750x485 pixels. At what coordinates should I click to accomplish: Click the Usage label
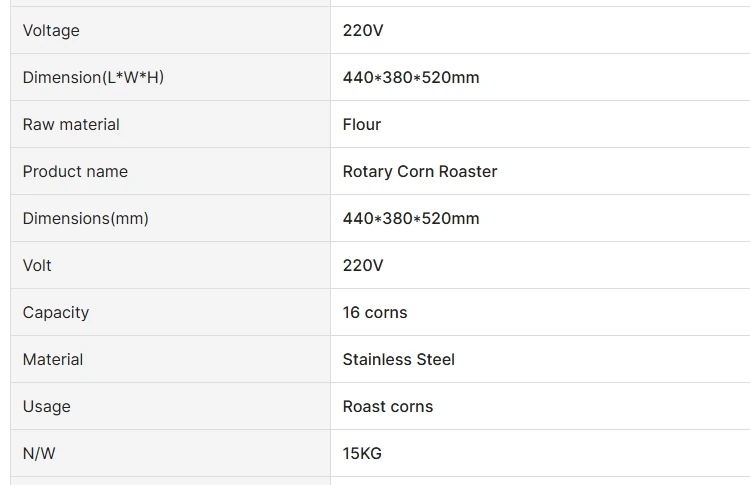pos(47,406)
